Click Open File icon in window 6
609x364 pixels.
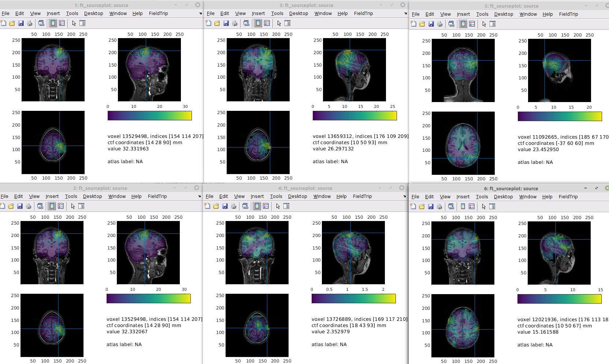422,206
